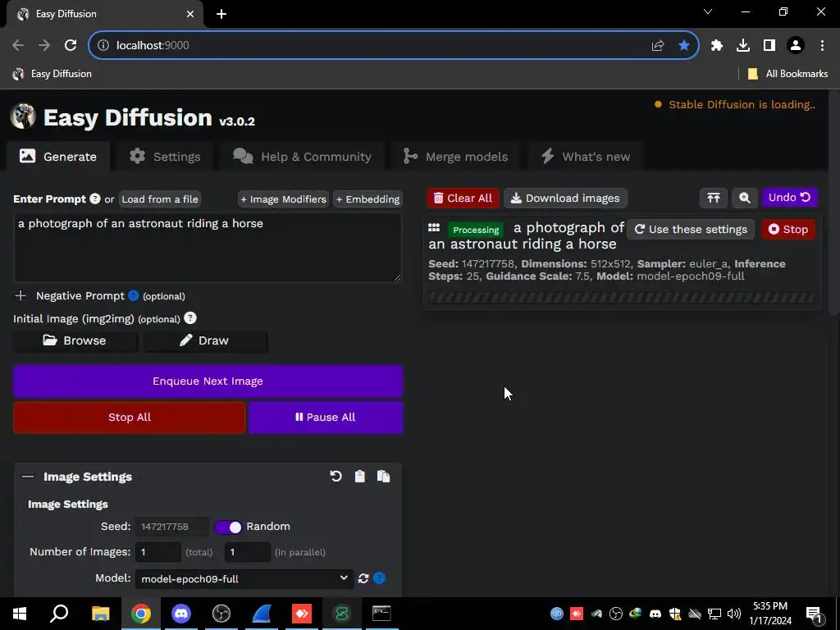Click the Negative Prompt info icon

tap(134, 295)
